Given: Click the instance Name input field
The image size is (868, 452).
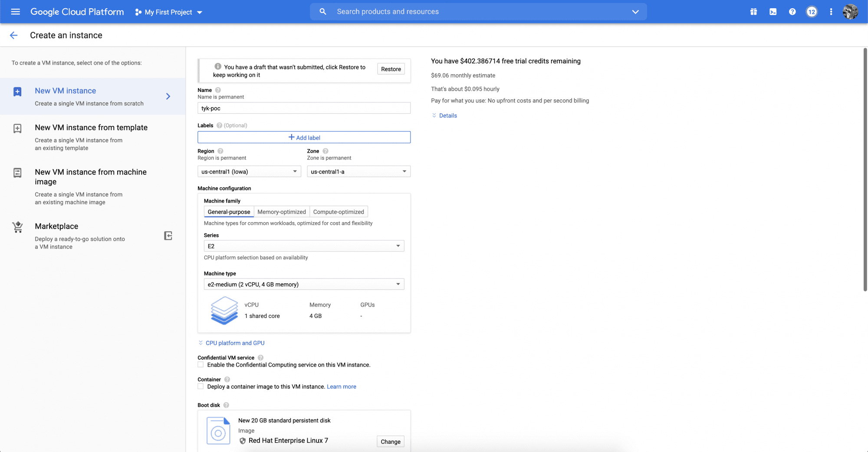Looking at the screenshot, I should coord(304,108).
